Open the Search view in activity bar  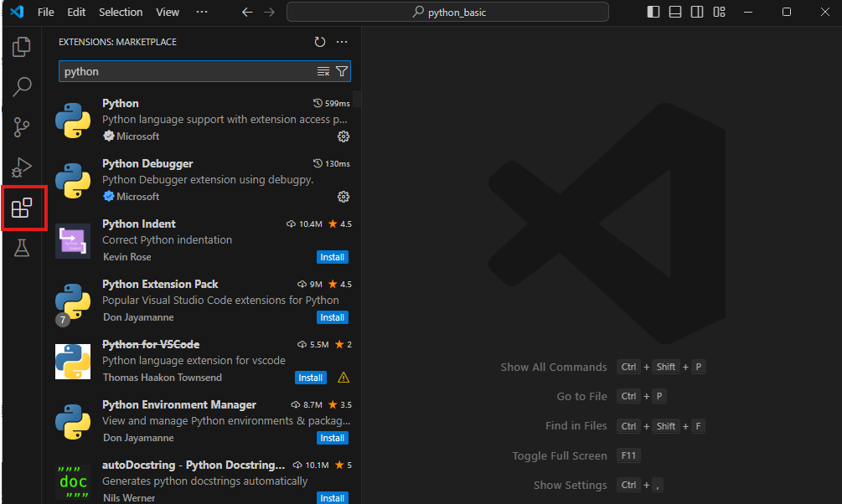pos(22,86)
